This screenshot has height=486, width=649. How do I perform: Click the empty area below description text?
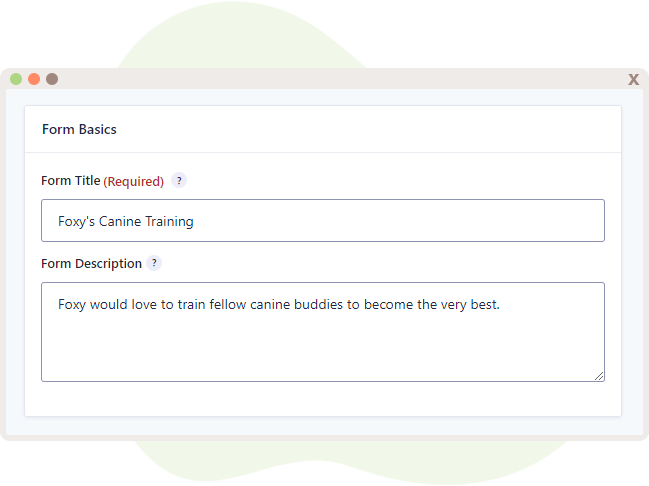323,348
